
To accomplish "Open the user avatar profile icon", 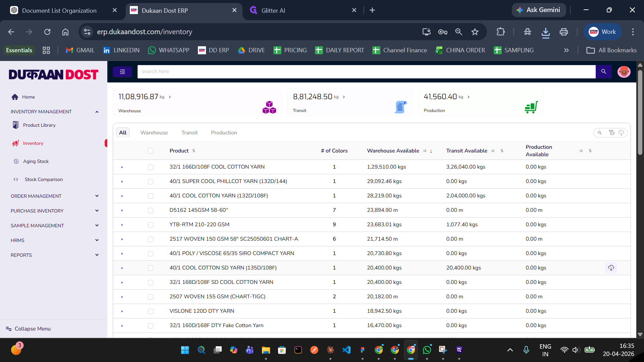I will pos(624,71).
